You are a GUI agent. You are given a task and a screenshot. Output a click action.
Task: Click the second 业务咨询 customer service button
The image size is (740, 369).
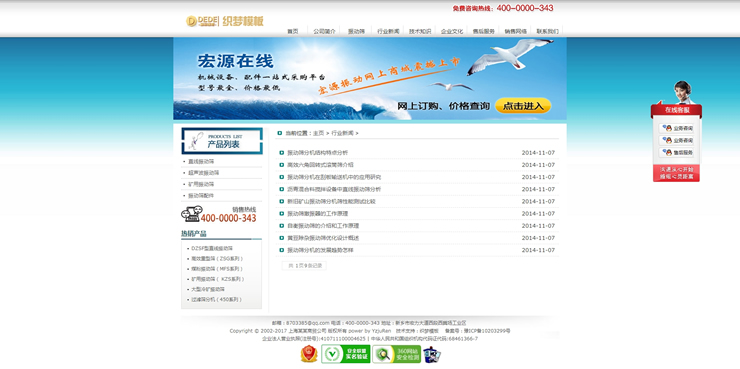click(676, 140)
